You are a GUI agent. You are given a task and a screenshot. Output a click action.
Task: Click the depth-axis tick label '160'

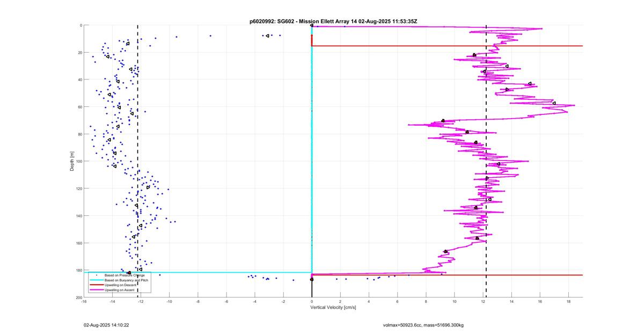click(78, 243)
